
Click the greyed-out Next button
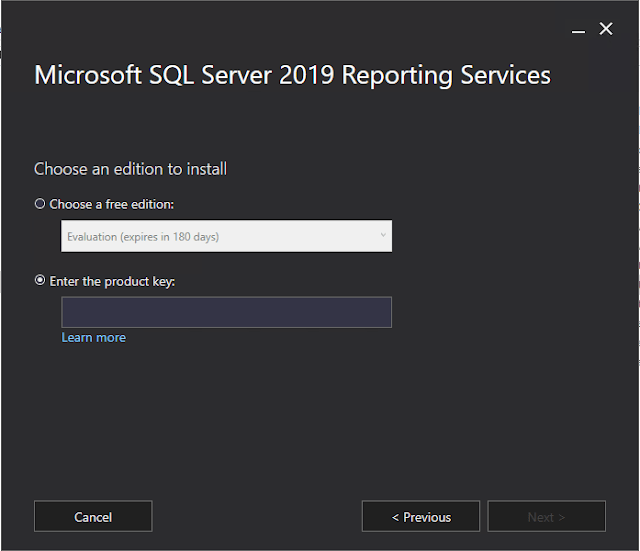[546, 517]
